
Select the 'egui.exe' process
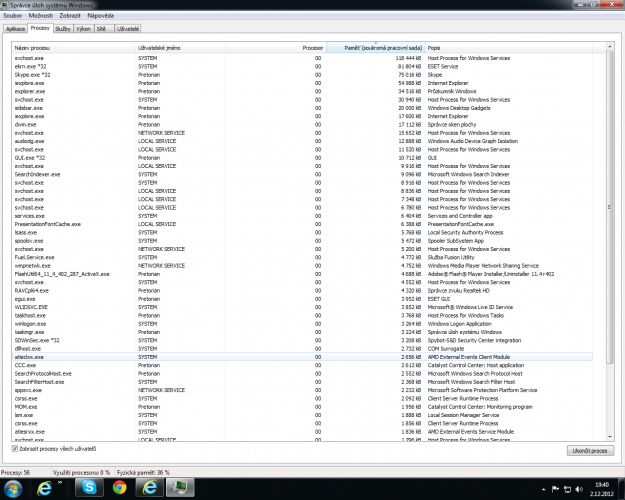302,299
